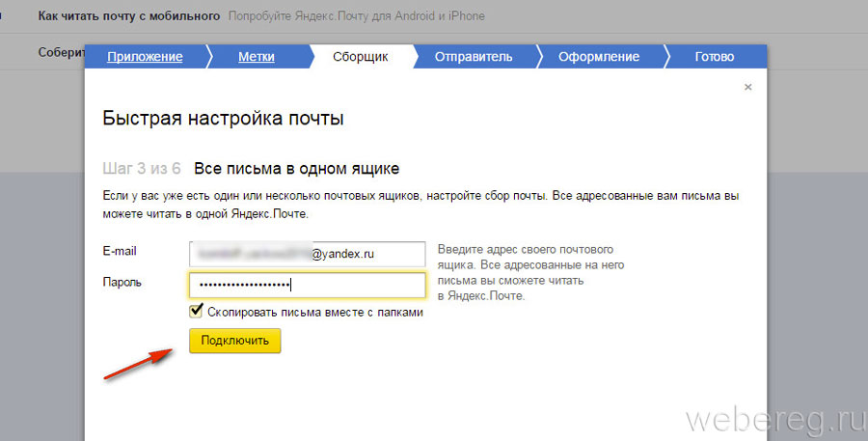This screenshot has height=441, width=868.
Task: Close the quick mail setup dialog
Action: click(x=747, y=87)
